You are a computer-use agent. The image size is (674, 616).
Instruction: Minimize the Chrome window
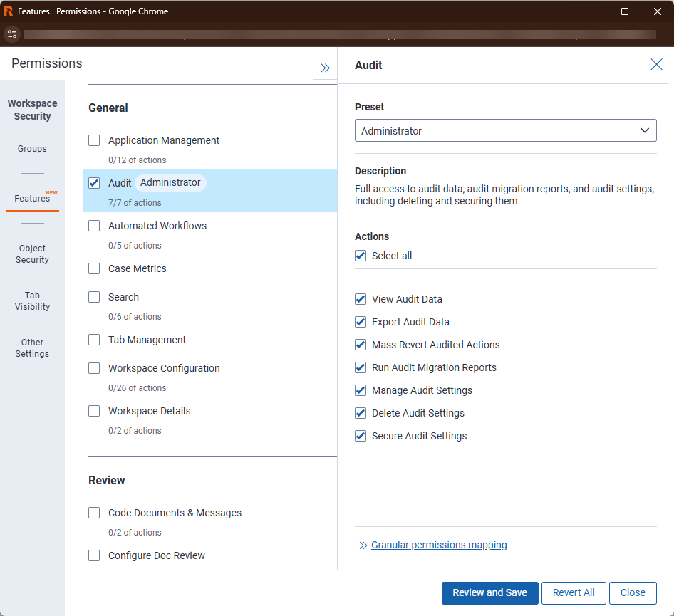point(592,11)
